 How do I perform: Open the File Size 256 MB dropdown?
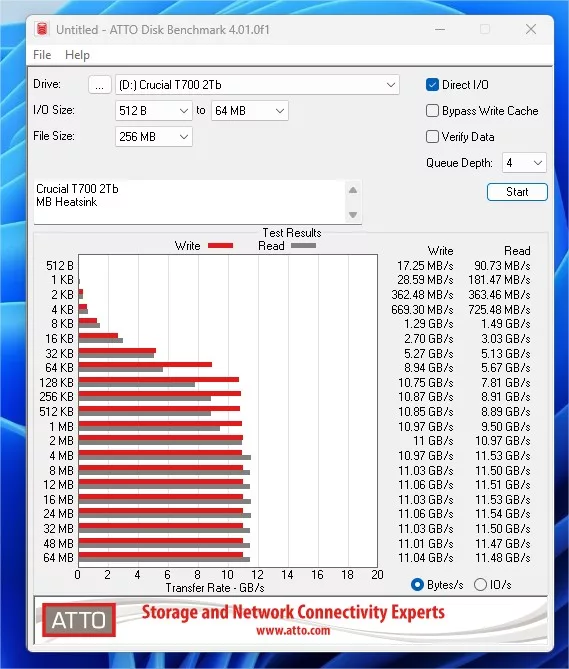tap(154, 137)
